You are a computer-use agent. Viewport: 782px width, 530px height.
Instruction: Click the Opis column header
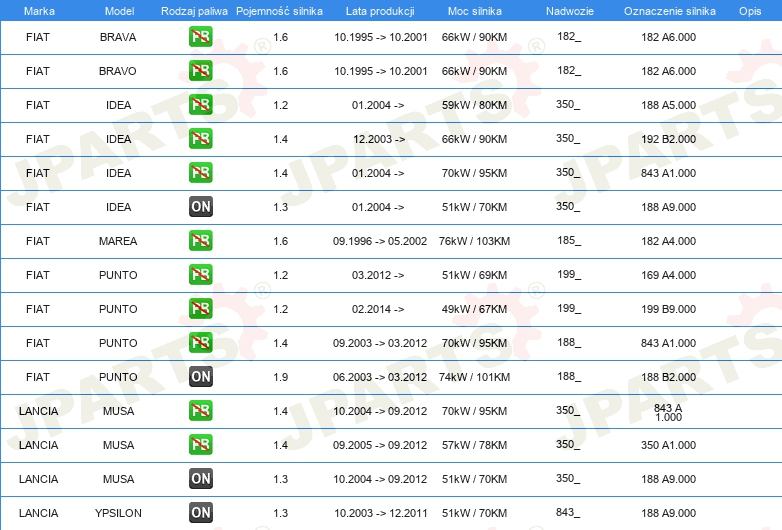pos(750,11)
